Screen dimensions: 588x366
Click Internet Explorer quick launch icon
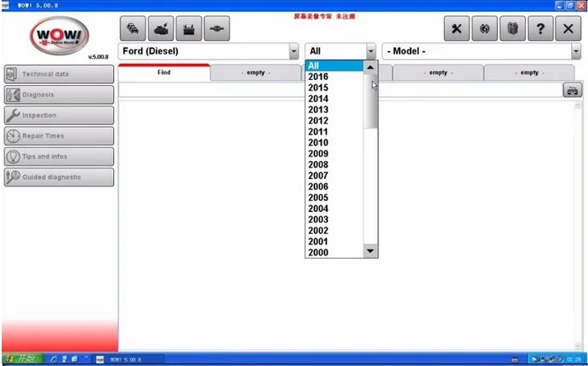point(54,359)
